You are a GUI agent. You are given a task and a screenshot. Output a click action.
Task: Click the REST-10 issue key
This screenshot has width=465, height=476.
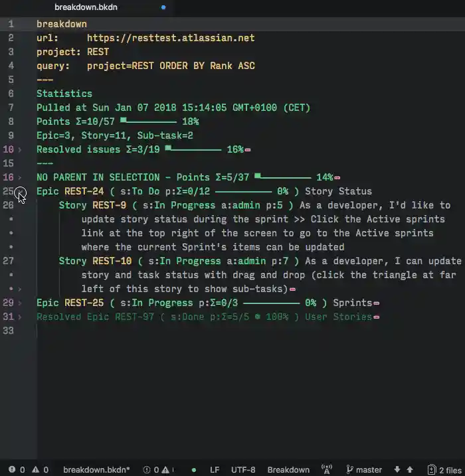[x=112, y=261]
